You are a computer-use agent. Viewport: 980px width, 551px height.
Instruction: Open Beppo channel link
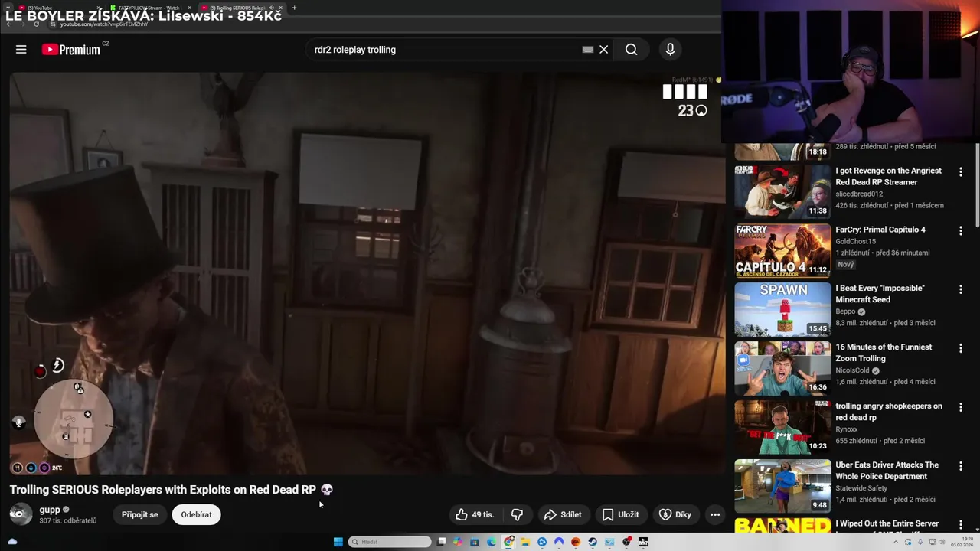coord(845,312)
